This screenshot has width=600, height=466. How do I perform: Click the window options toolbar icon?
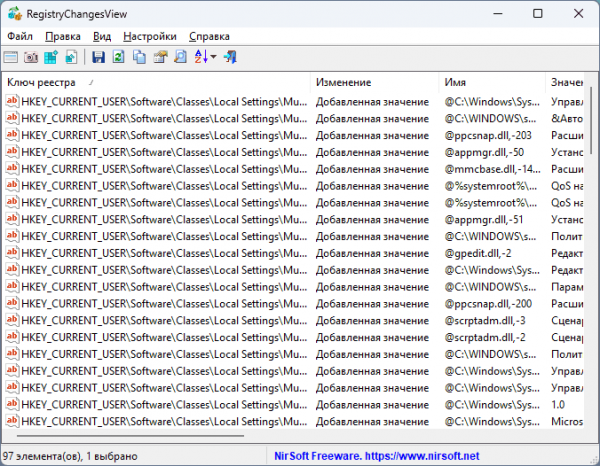click(11, 57)
